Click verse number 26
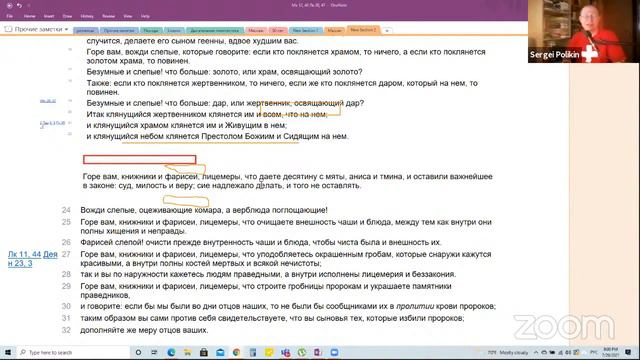This screenshot has width=640, height=360. click(x=66, y=242)
